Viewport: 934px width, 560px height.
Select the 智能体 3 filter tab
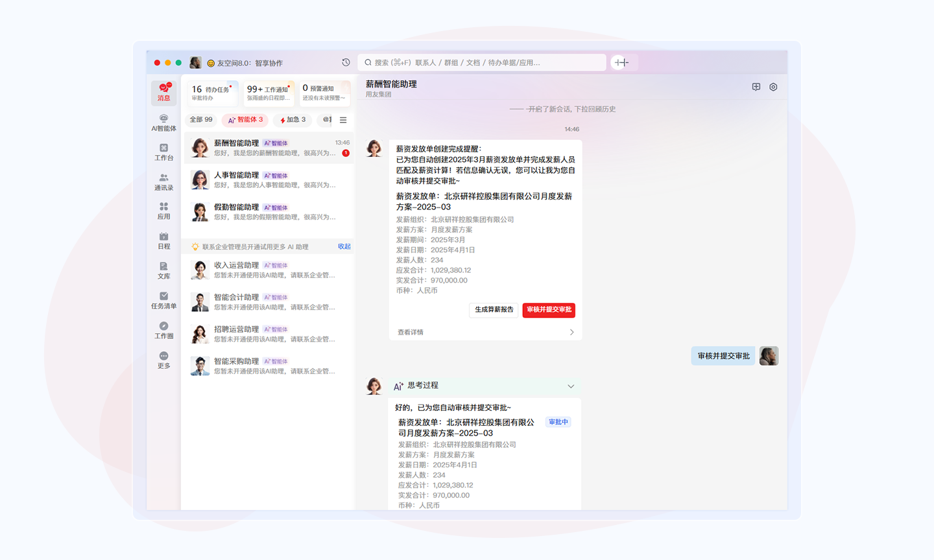(x=246, y=120)
